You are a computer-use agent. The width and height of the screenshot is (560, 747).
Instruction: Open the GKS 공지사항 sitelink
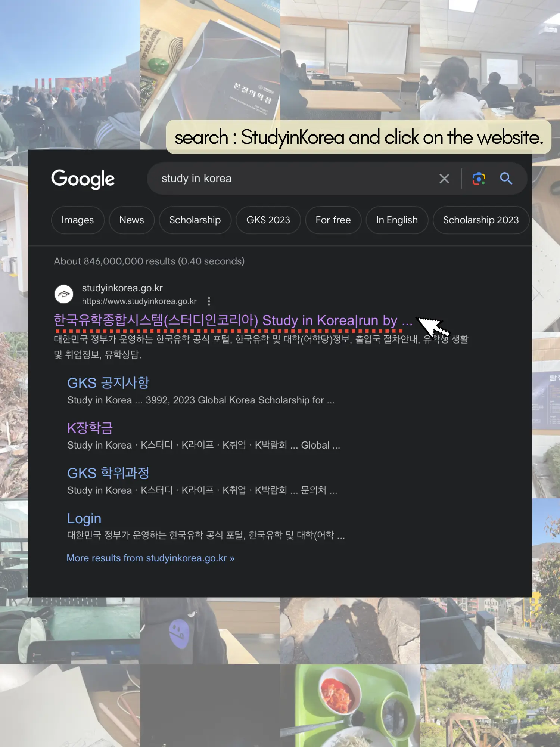[x=108, y=383]
